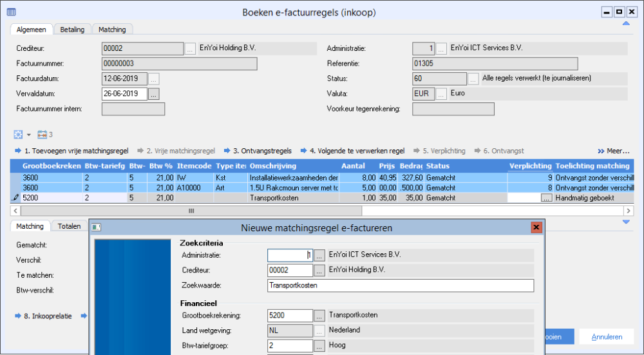Click Btw-tariefgroep field in dialog
Image resolution: width=644 pixels, height=355 pixels.
290,346
